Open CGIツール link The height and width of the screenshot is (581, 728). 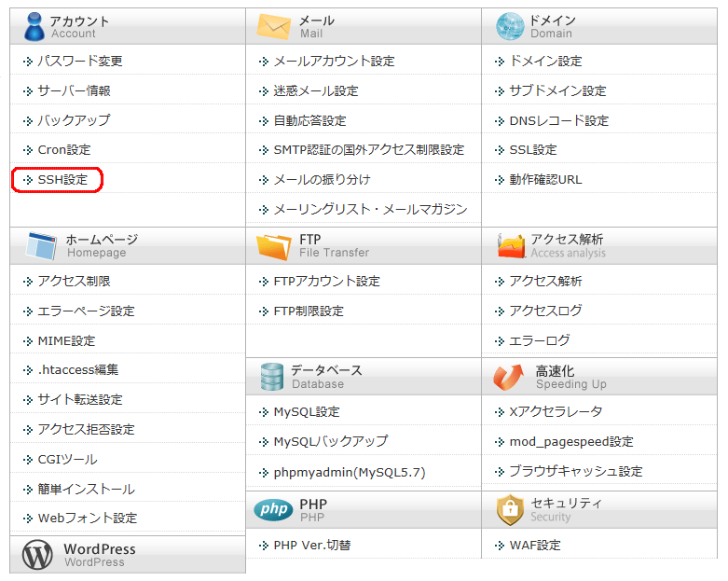pos(68,460)
